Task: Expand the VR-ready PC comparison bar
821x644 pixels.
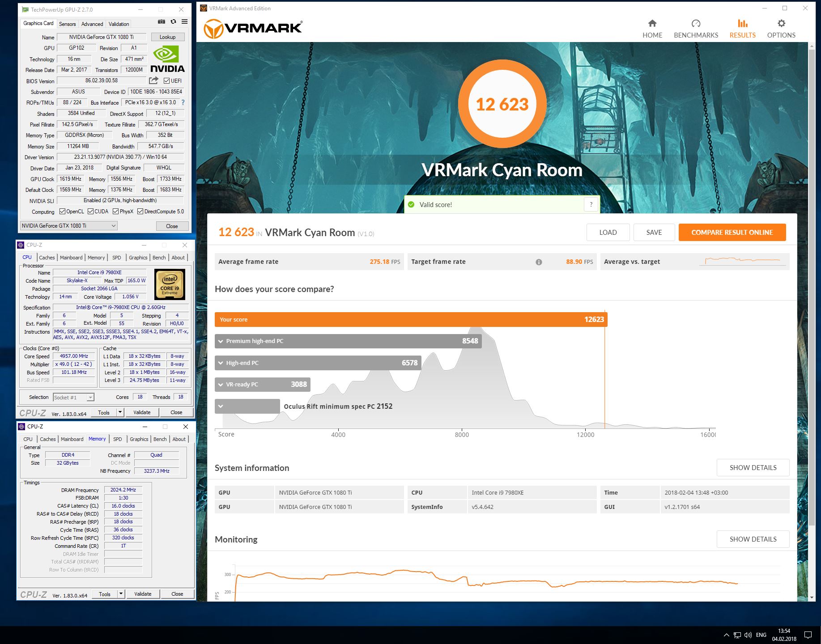Action: tap(263, 384)
